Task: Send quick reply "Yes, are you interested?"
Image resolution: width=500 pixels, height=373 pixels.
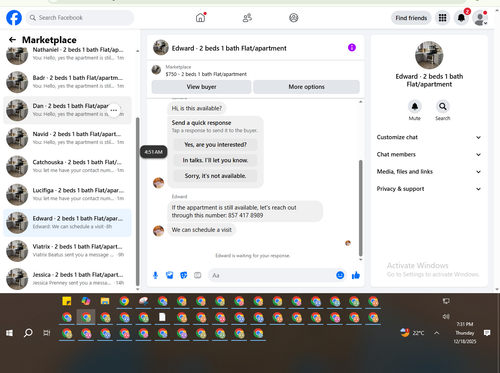Action: pos(215,145)
